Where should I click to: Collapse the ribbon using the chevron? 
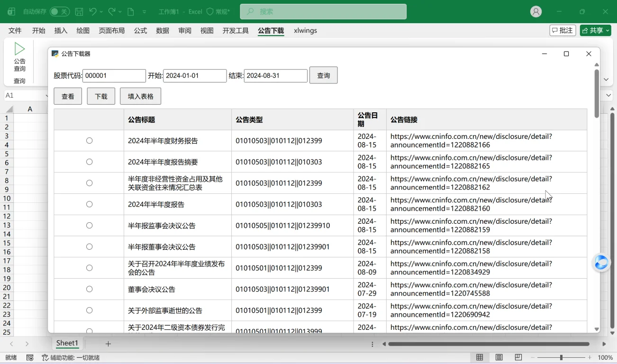point(606,80)
